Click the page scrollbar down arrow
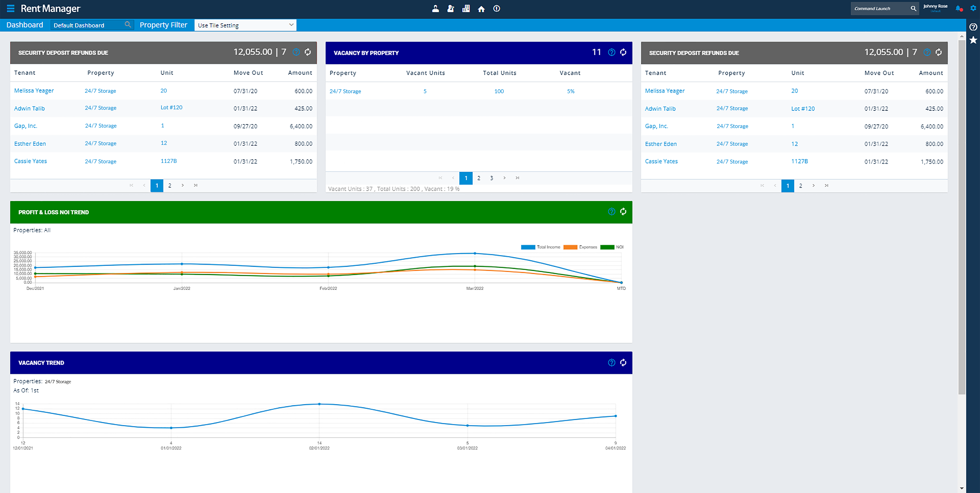This screenshot has width=980, height=493. point(962,488)
